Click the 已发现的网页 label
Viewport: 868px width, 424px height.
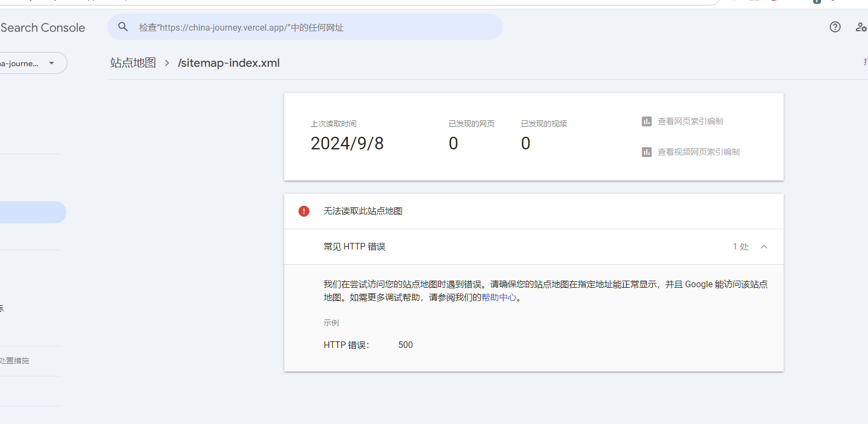coord(472,124)
